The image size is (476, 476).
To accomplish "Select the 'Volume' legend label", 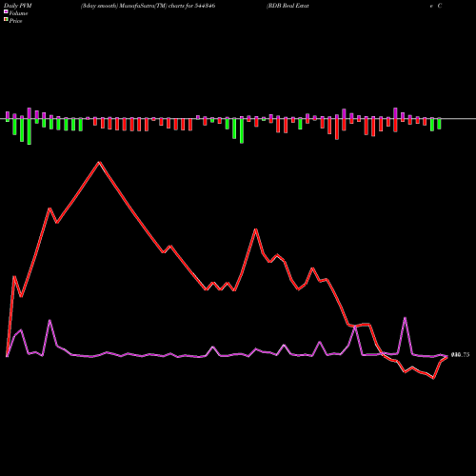I will [x=18, y=13].
